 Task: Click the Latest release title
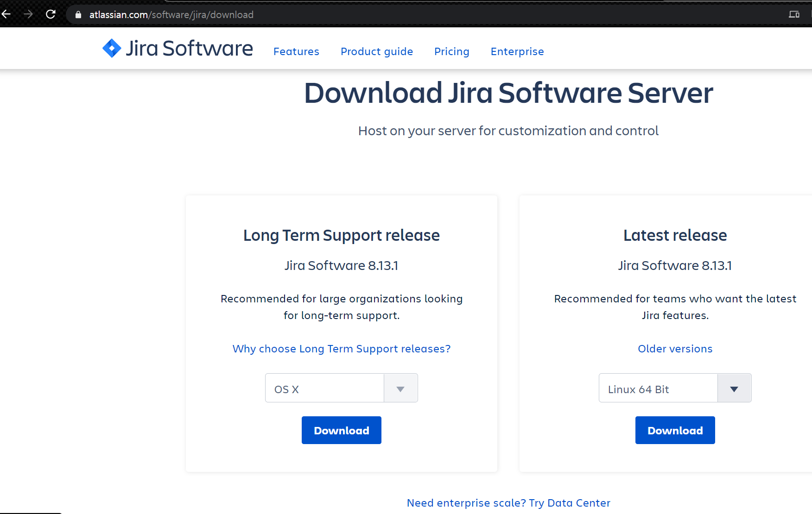(675, 235)
